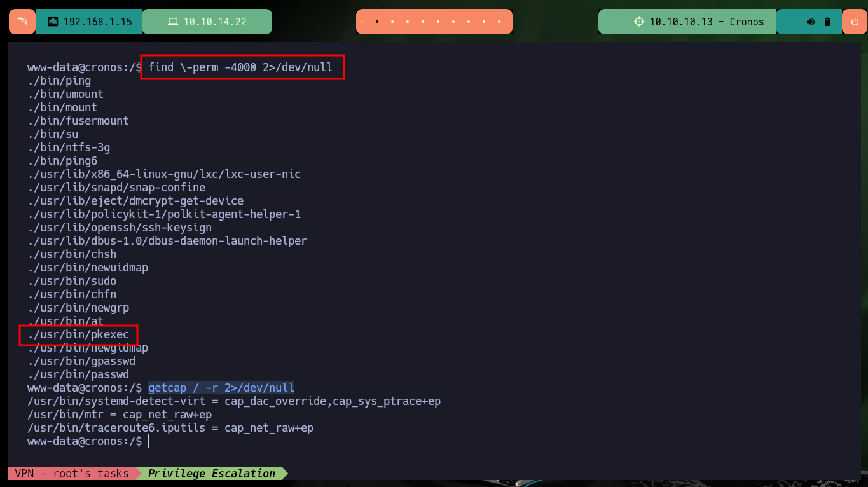Click the traceroute6.iputils capabilities line
This screenshot has width=868, height=487.
click(170, 428)
